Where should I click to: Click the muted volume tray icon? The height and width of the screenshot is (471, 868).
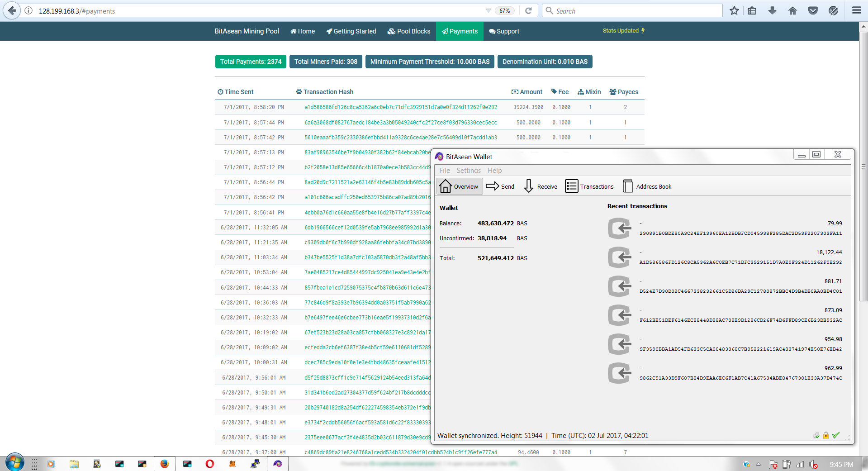[814, 464]
